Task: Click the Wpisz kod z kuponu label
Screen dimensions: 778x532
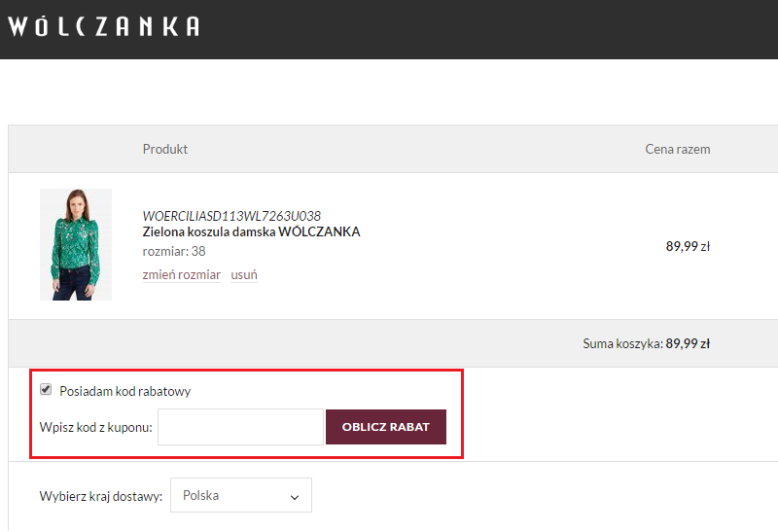Action: [x=95, y=427]
